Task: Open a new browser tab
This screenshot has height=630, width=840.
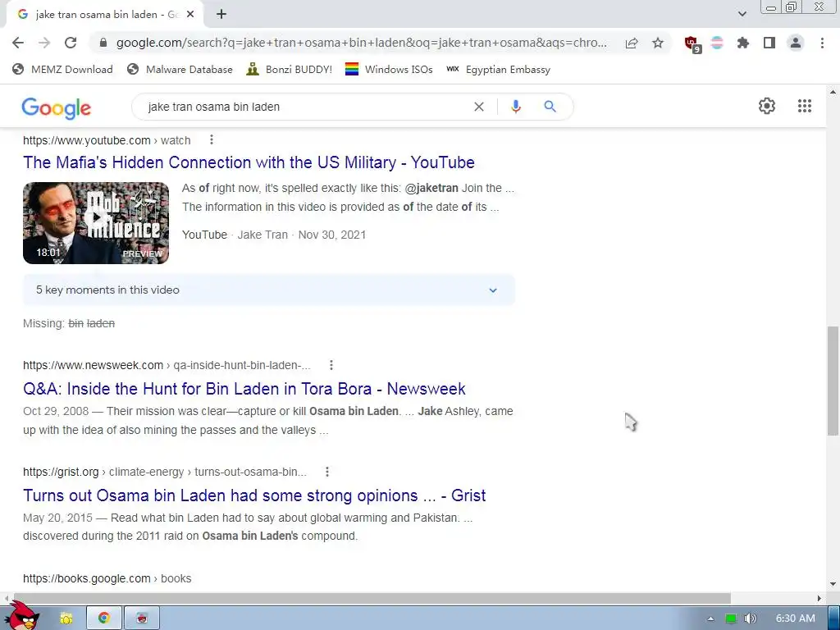Action: (x=221, y=15)
